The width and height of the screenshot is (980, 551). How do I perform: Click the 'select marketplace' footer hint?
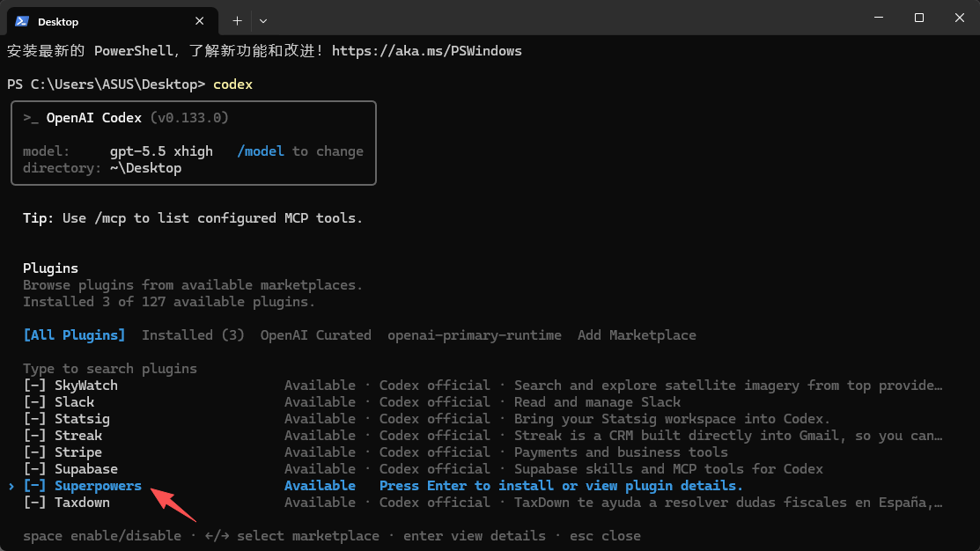click(x=308, y=536)
